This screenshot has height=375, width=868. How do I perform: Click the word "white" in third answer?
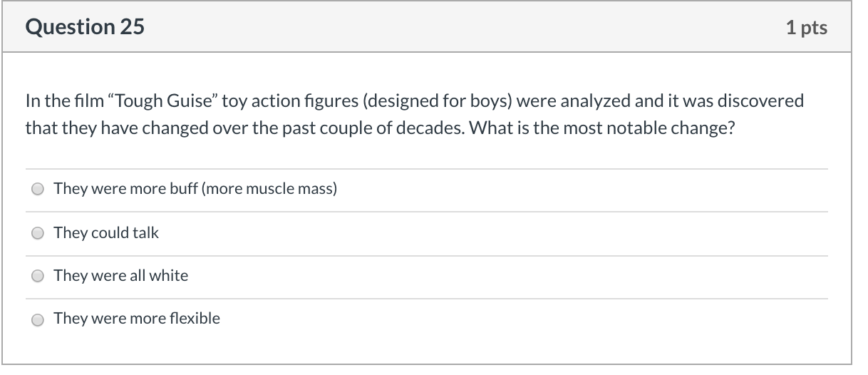[x=169, y=276]
